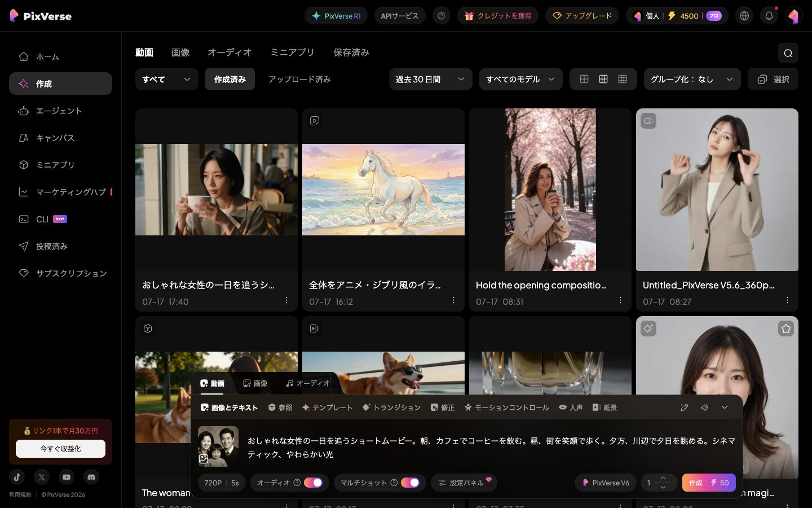812x508 pixels.
Task: Click the search magnifier icon
Action: click(788, 53)
